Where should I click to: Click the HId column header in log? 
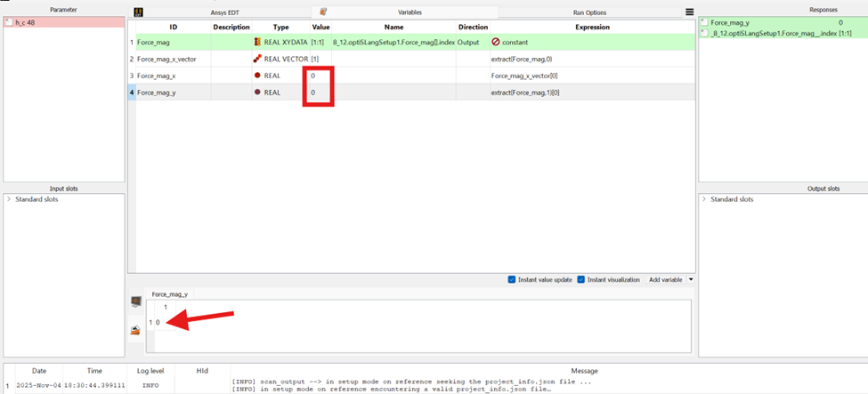pos(201,371)
